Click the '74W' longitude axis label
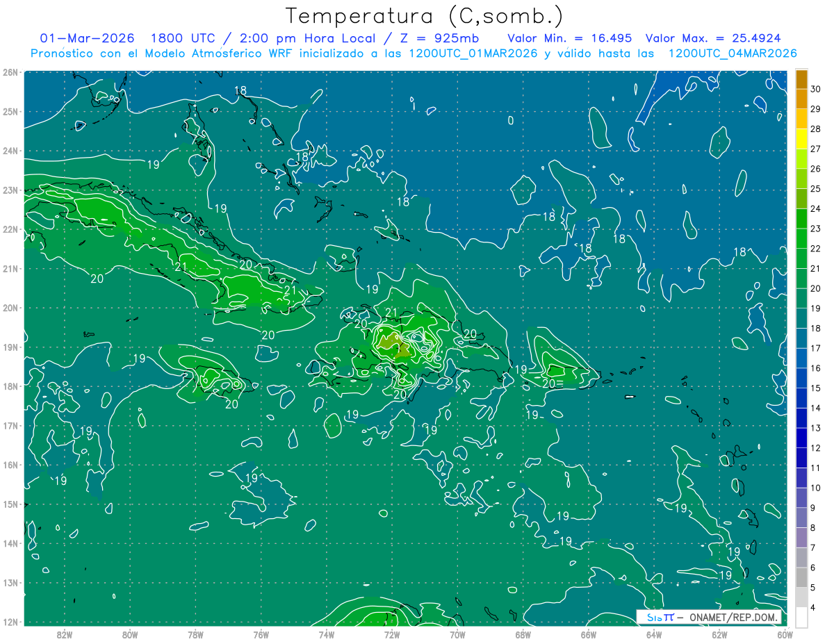This screenshot has height=644, width=834. (326, 634)
